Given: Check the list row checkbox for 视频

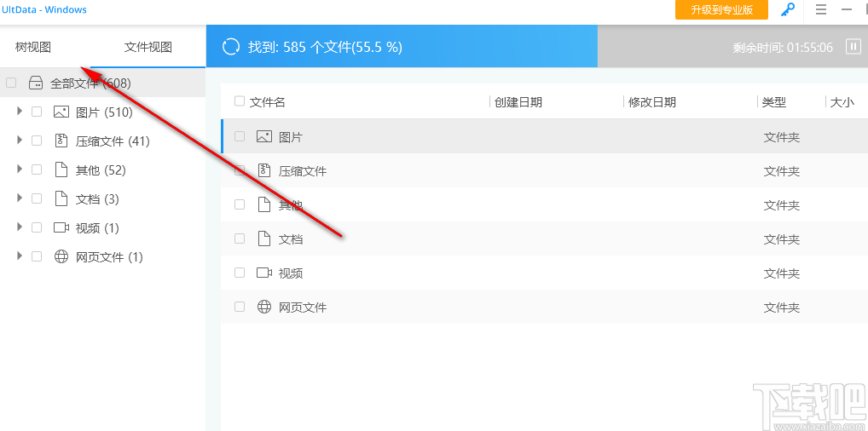Looking at the screenshot, I should 239,273.
